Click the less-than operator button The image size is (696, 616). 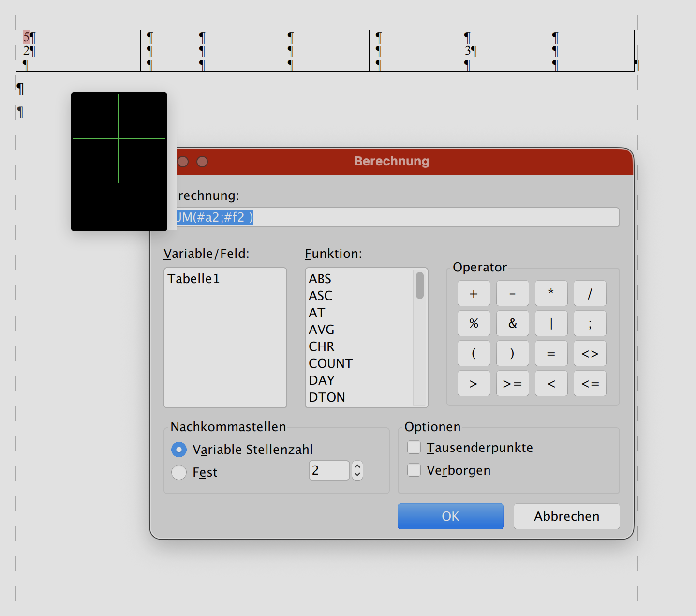point(551,383)
